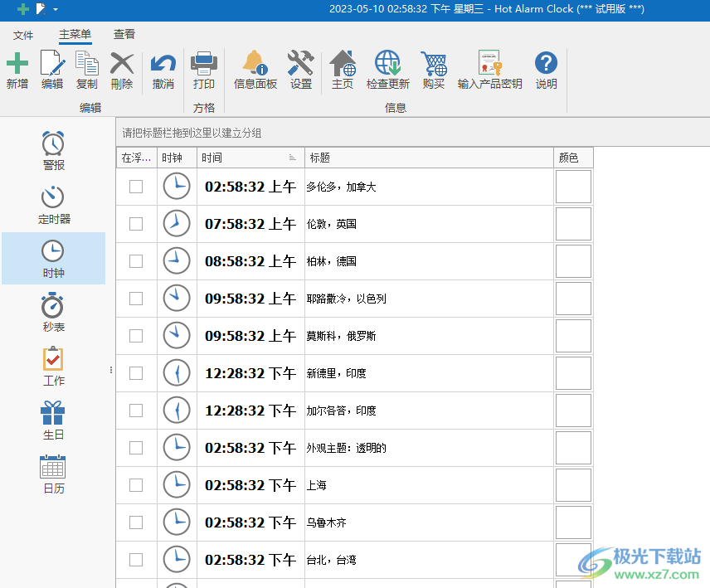Click the 复制 (Copy) toolbar icon
The image size is (710, 588).
[87, 63]
